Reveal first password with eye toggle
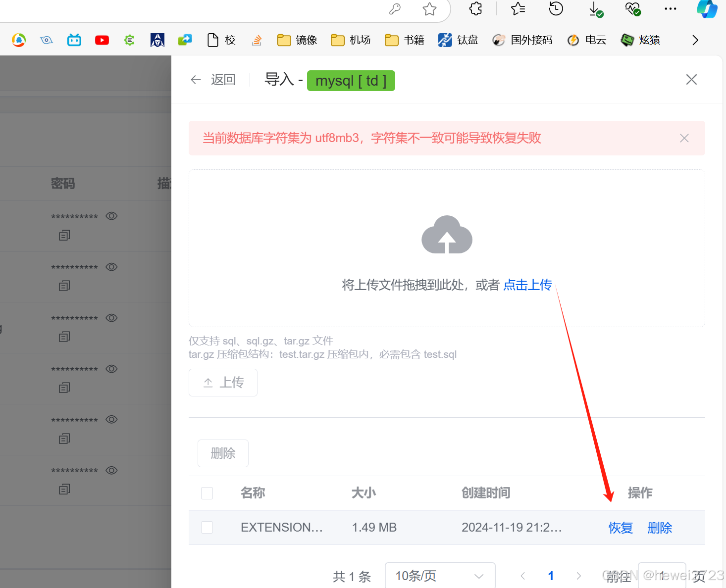The width and height of the screenshot is (726, 588). tap(111, 216)
